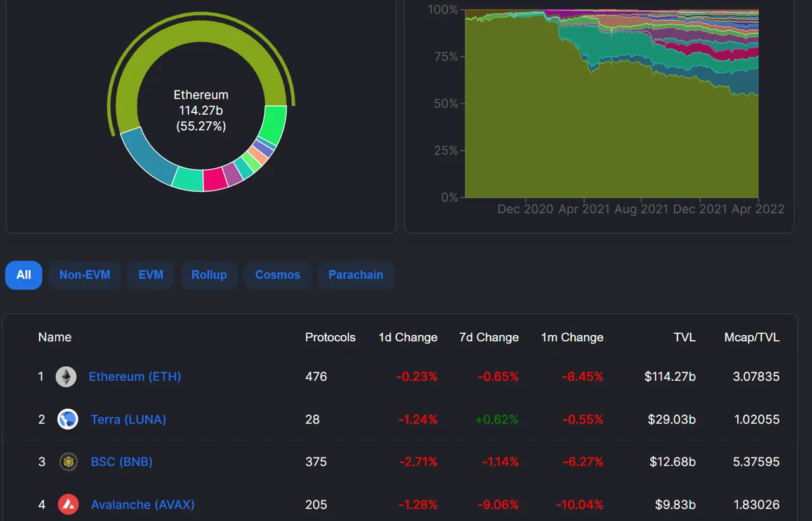This screenshot has width=812, height=521.
Task: Open the Ethereum (ETH) chain link
Action: (x=135, y=376)
